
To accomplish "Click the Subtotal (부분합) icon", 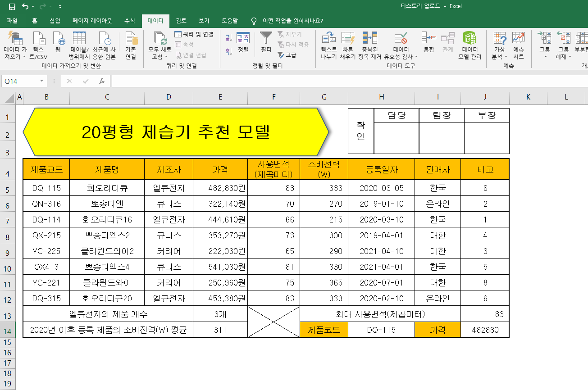I will [582, 39].
